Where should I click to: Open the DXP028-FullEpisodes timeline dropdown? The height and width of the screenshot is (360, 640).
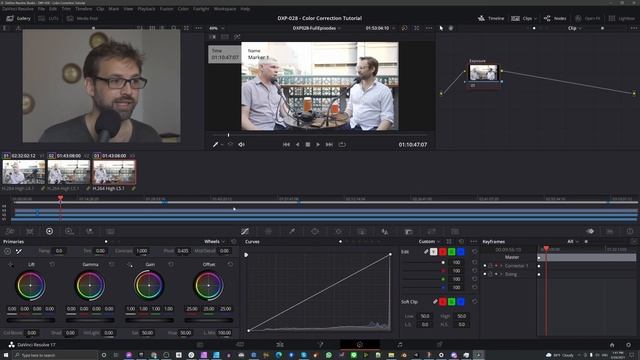(317, 28)
